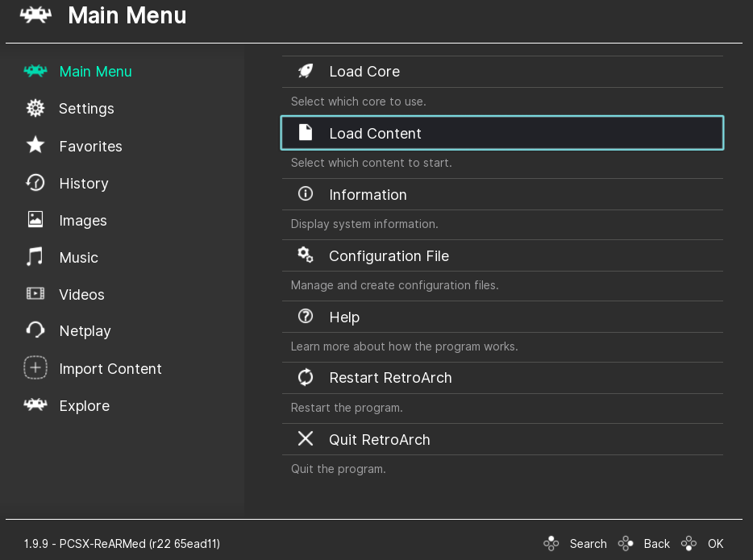The height and width of the screenshot is (560, 753).
Task: Go to the Music section
Action: click(78, 257)
